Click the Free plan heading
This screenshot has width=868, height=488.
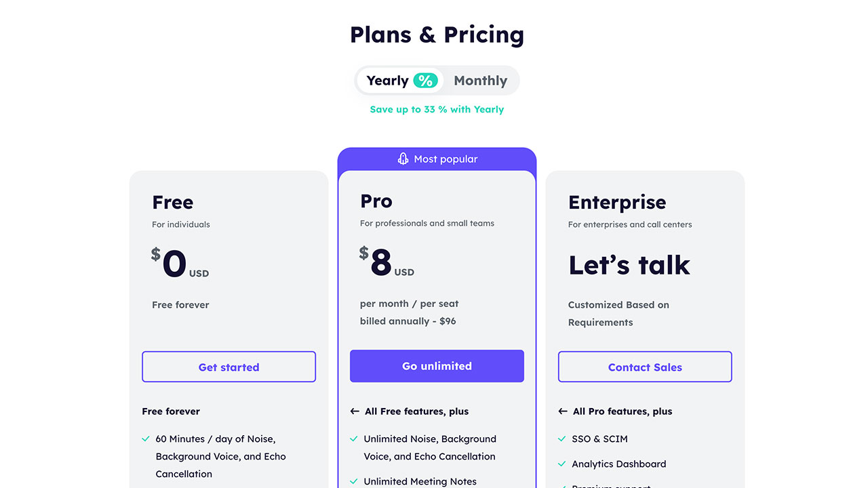[x=173, y=202]
